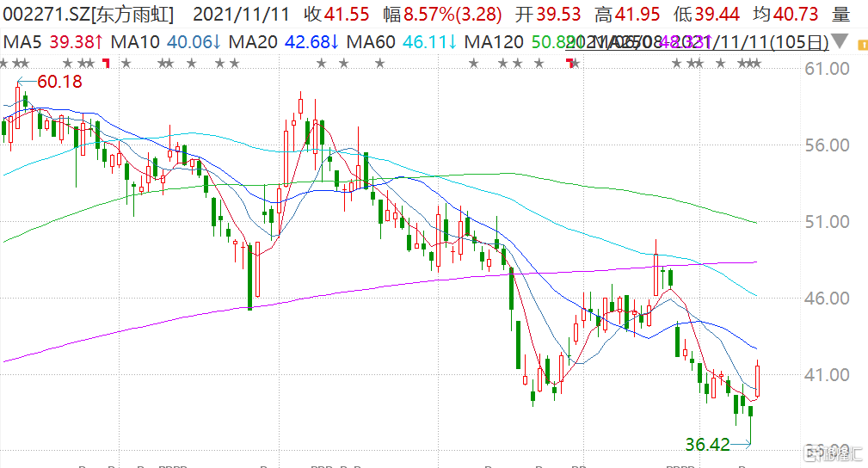Click the orange icon beside the dropdown triangle
The width and height of the screenshot is (868, 468).
(x=863, y=46)
